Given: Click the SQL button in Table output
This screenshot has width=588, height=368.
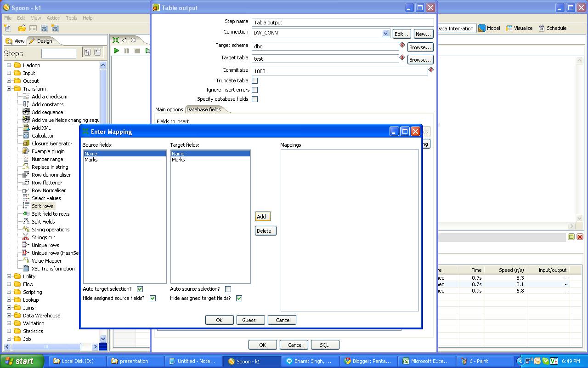Looking at the screenshot, I should [325, 345].
